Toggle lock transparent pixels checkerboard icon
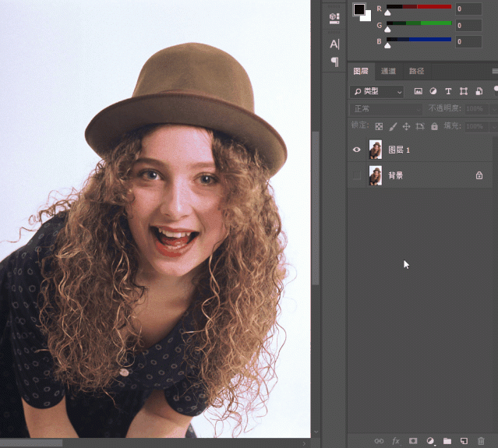This screenshot has width=498, height=448. click(379, 125)
